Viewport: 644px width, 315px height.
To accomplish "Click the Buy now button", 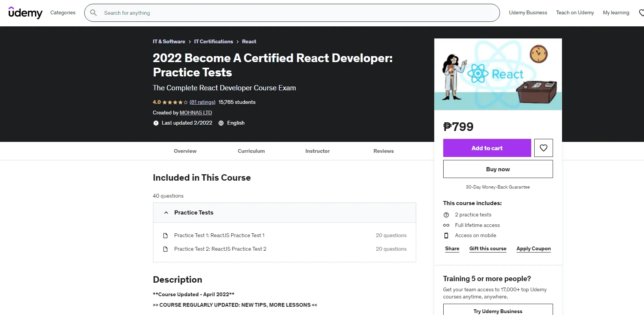I will (498, 169).
